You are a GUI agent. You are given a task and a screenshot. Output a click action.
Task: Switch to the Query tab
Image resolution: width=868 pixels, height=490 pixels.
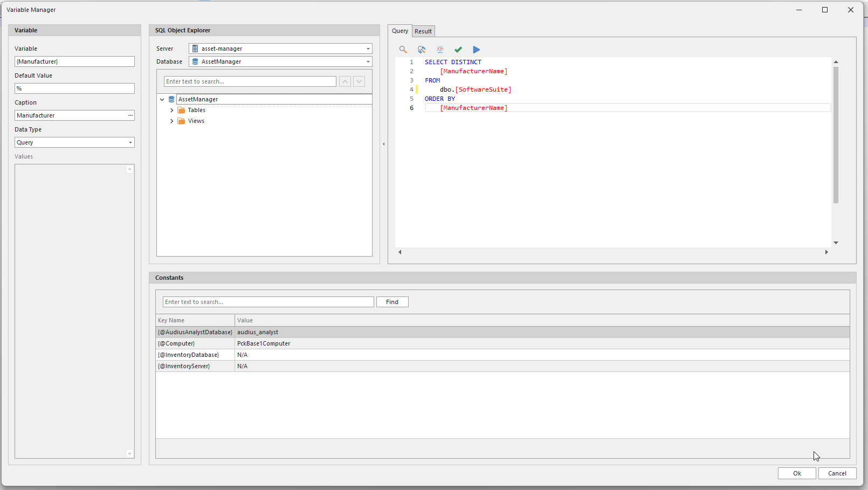point(400,31)
